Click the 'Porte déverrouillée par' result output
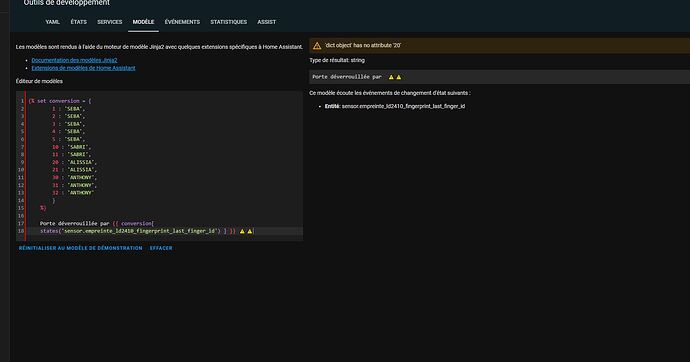The image size is (690, 362). 347,77
